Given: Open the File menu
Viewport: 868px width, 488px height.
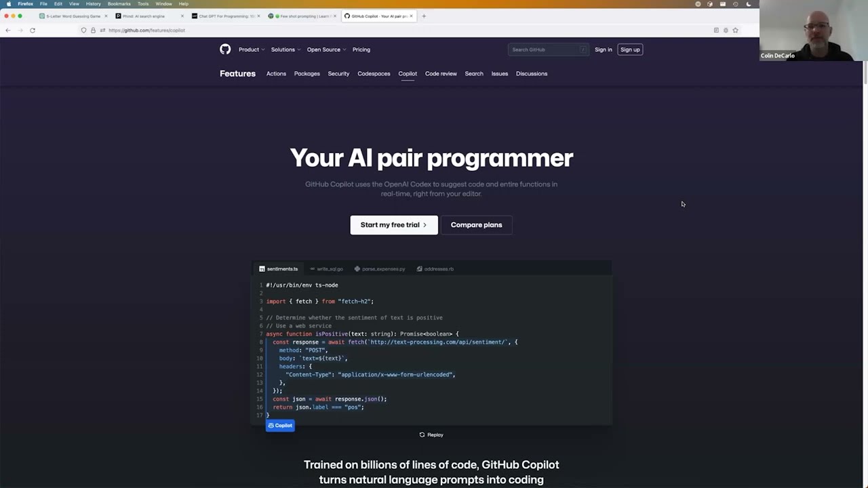Looking at the screenshot, I should pyautogui.click(x=43, y=4).
